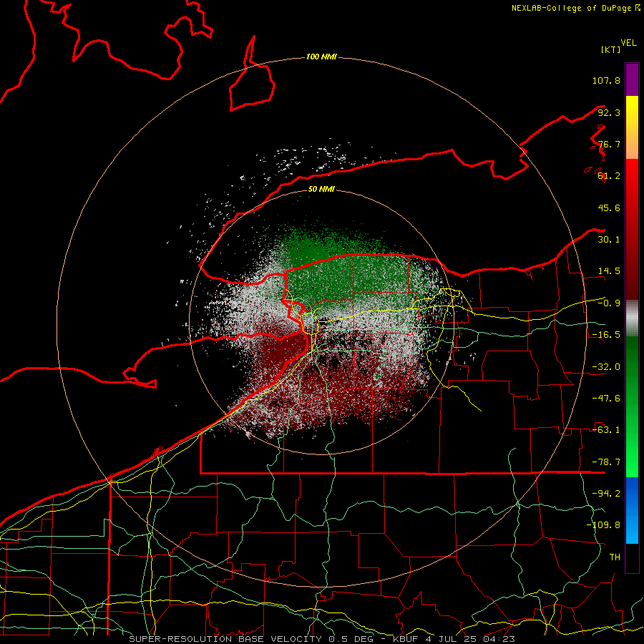Click the purple top segment of color bar

point(632,79)
